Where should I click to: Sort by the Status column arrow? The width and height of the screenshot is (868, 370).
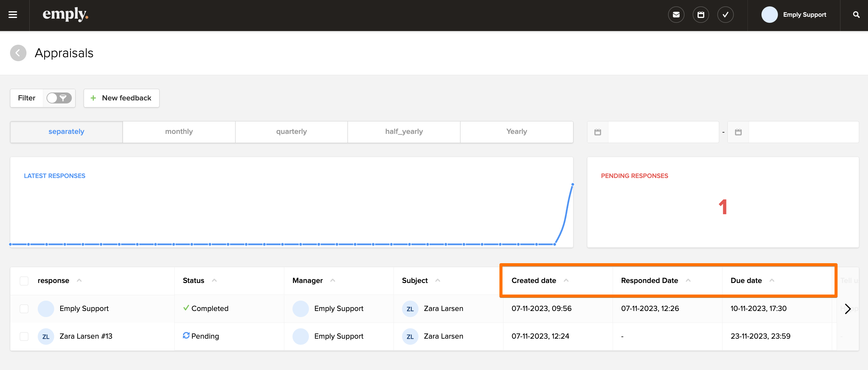(214, 280)
